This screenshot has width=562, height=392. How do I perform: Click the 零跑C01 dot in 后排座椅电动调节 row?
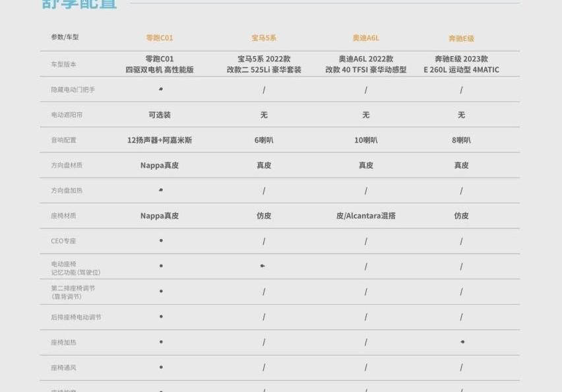tap(161, 317)
